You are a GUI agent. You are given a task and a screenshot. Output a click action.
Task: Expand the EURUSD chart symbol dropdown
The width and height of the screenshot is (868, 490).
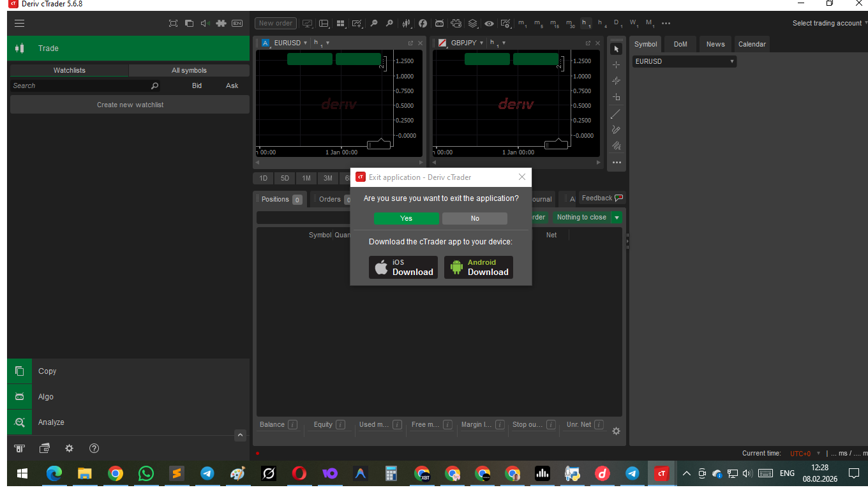[x=305, y=43]
